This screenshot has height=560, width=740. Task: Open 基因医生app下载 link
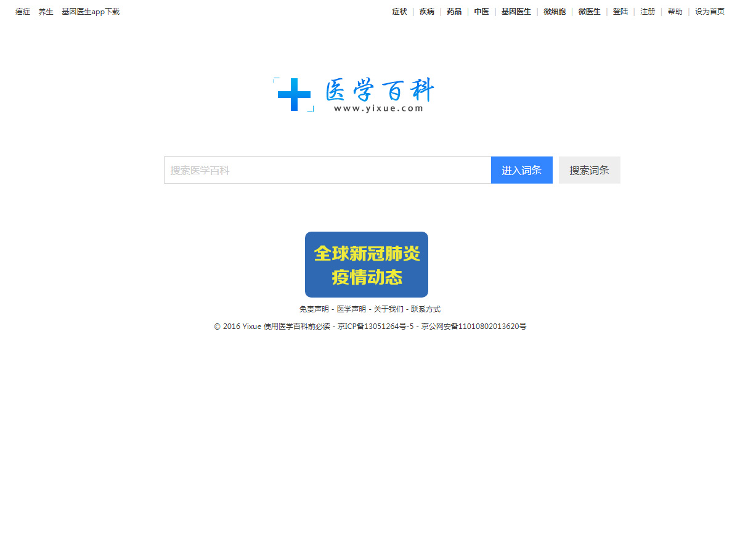[91, 12]
